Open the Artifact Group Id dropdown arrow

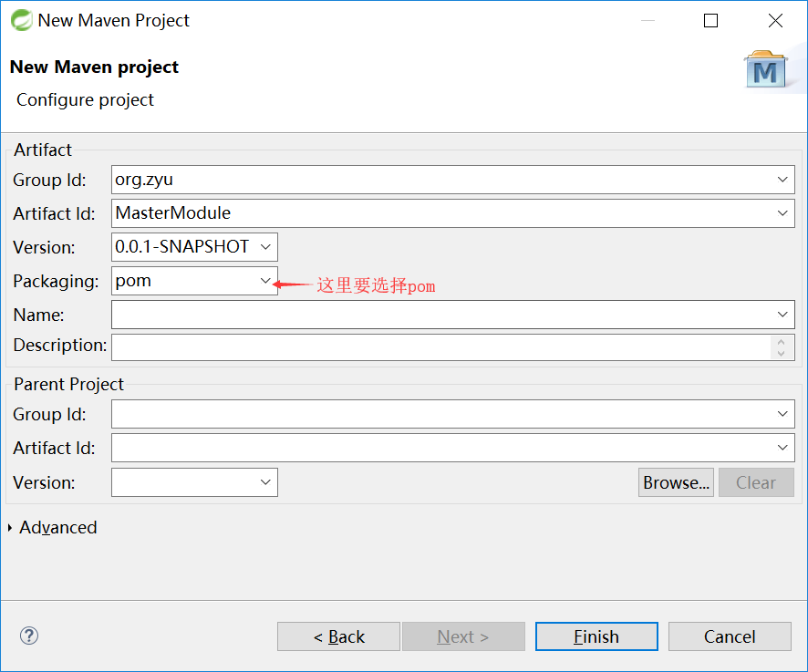tap(782, 180)
